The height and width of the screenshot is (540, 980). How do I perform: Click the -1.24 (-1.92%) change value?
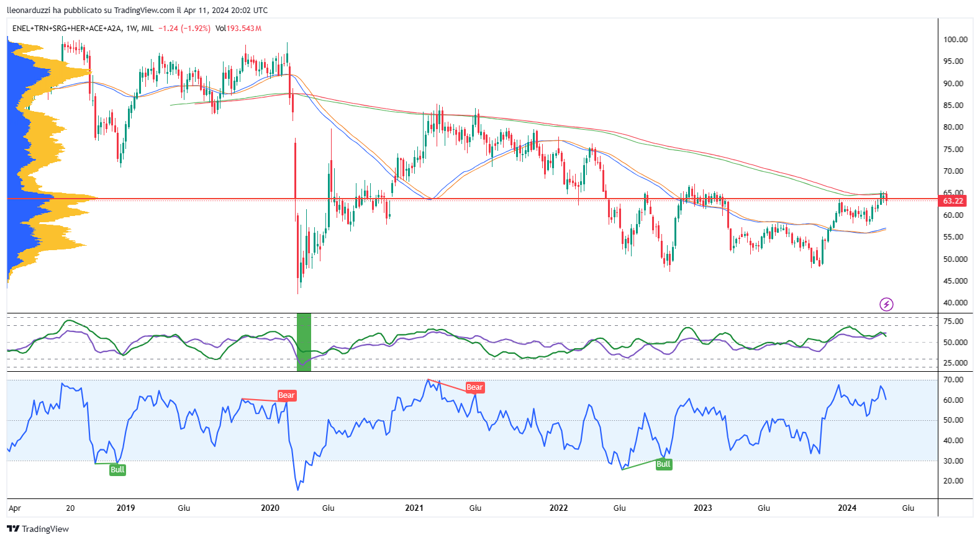coord(184,29)
